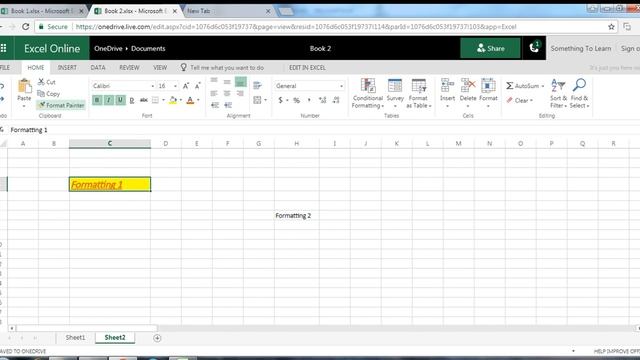Click EDIT IN EXCEL
Image resolution: width=640 pixels, height=360 pixels.
click(307, 68)
